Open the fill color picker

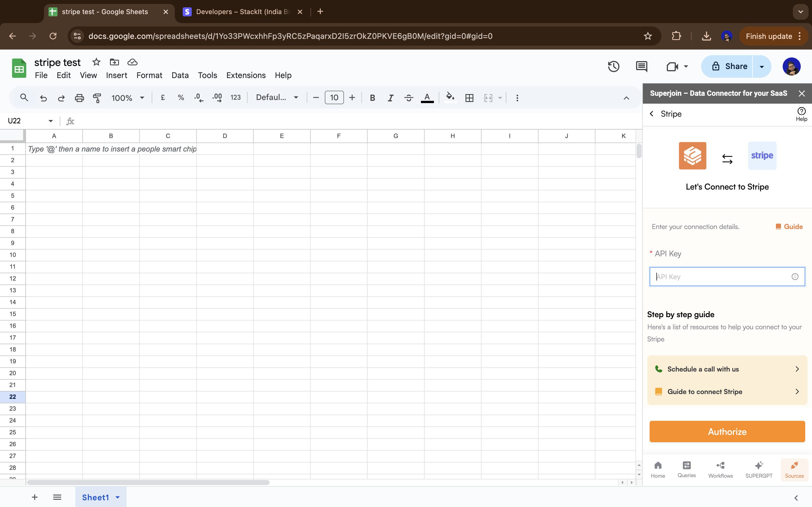(x=450, y=98)
